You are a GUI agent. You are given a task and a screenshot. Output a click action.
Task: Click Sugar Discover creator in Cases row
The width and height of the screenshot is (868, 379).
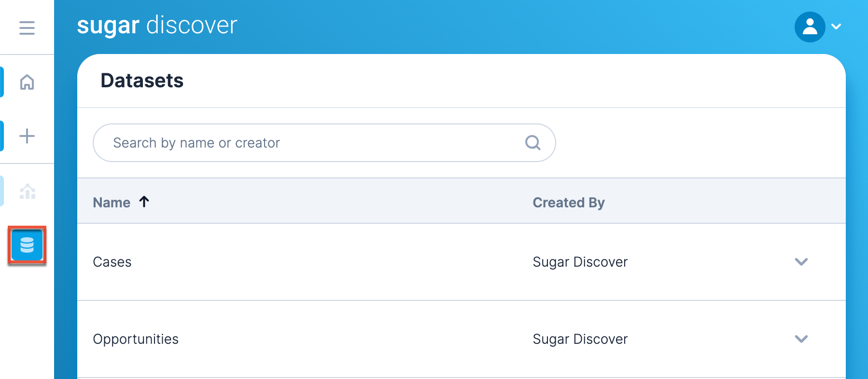(x=580, y=262)
